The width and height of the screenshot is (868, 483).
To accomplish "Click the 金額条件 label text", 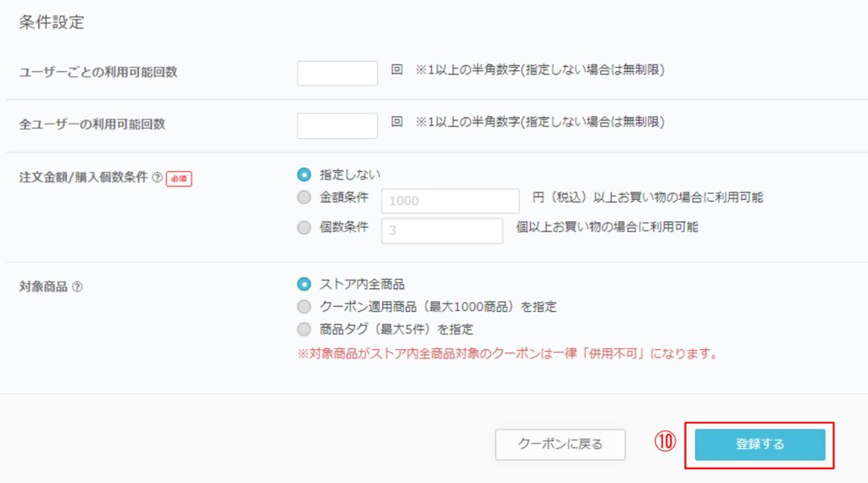I will pos(344,197).
